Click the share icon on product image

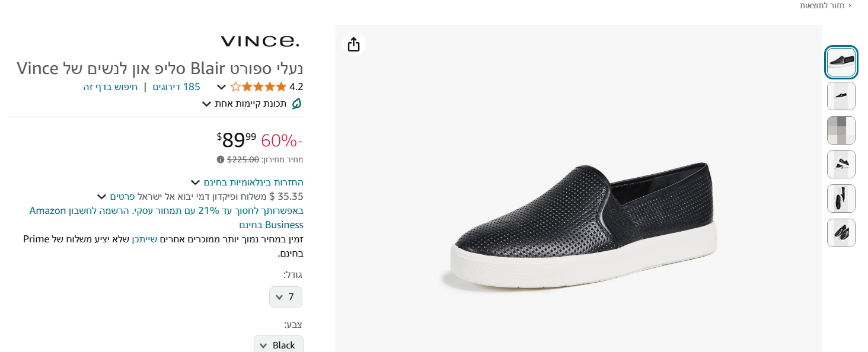pos(354,44)
